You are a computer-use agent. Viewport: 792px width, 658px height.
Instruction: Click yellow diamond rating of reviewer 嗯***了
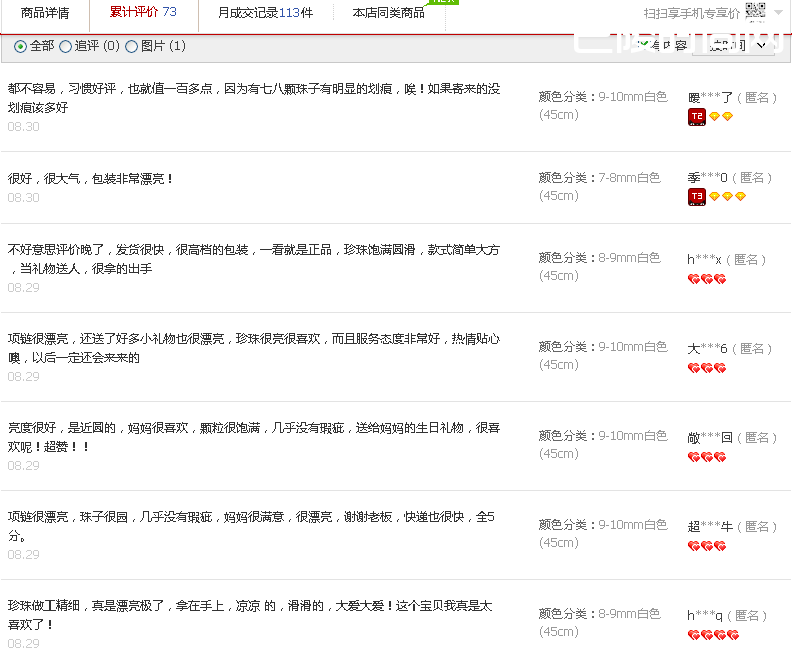click(x=721, y=117)
